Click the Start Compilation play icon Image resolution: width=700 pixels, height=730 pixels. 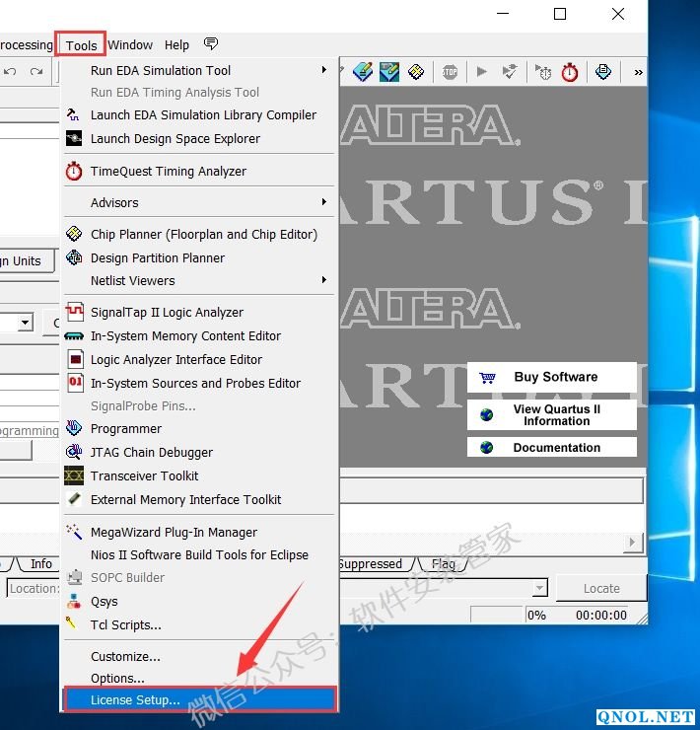pyautogui.click(x=481, y=72)
